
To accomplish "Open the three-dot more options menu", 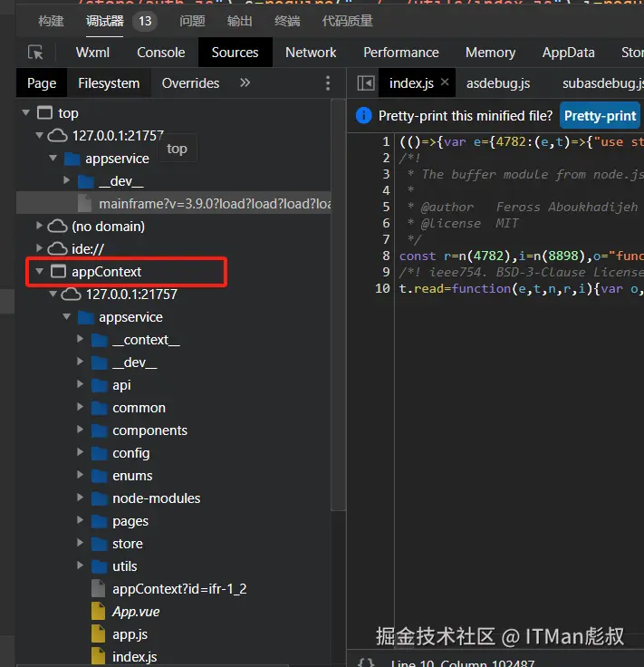I will click(328, 83).
